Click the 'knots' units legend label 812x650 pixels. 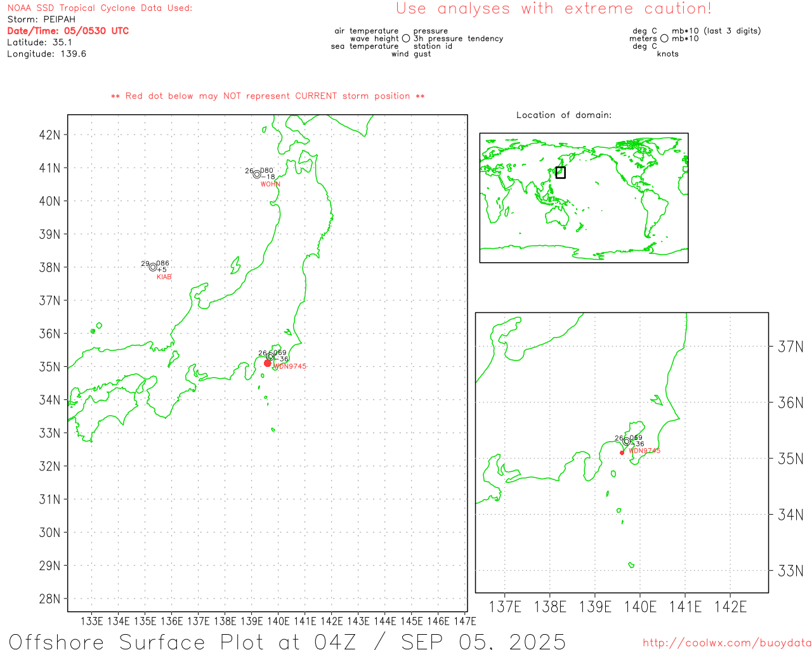point(668,54)
